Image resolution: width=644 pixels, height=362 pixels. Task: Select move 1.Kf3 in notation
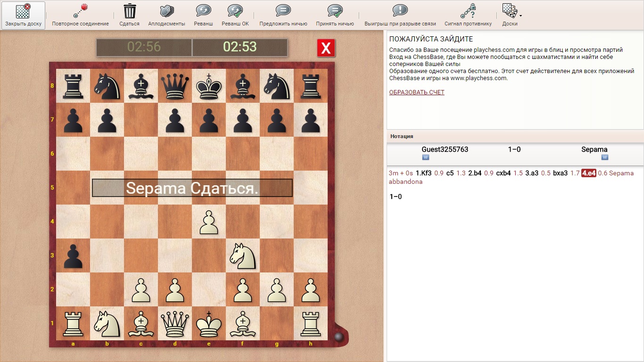coord(423,173)
